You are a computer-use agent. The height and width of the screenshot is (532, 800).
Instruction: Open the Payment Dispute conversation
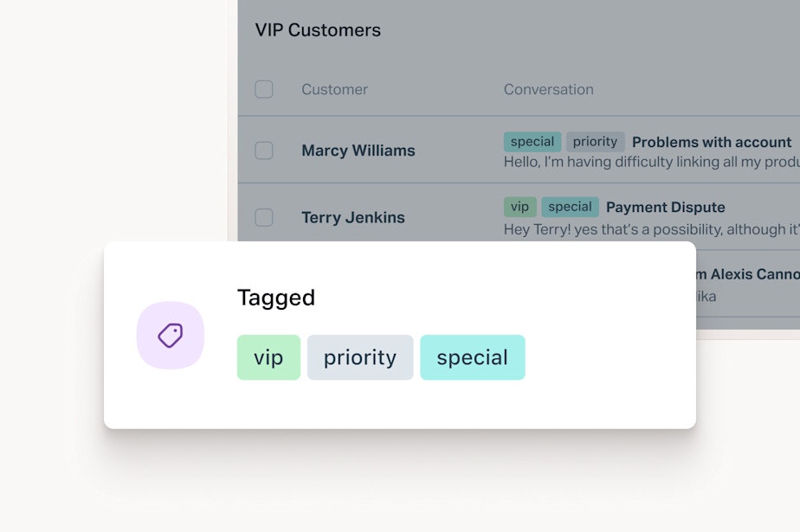click(665, 208)
